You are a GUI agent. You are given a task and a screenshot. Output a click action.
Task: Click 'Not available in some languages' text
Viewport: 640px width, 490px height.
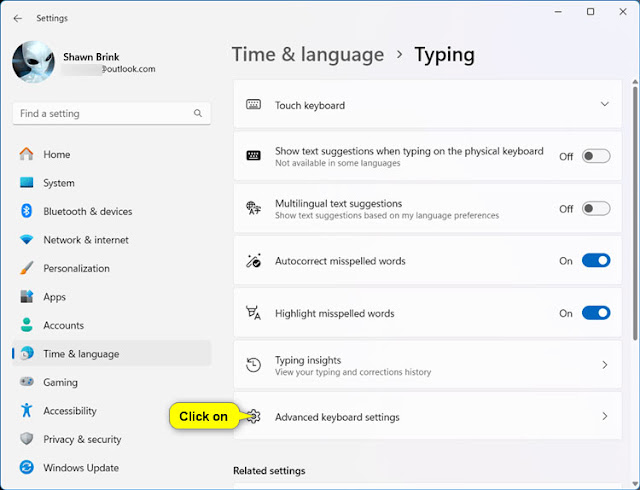pyautogui.click(x=338, y=163)
